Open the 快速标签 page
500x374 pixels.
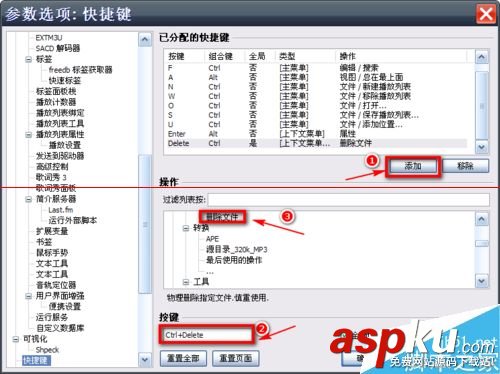tap(65, 80)
